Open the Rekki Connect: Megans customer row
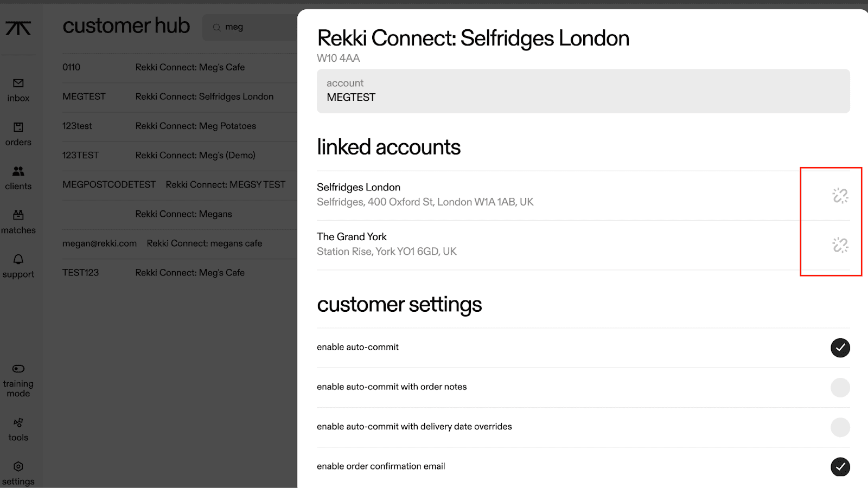The image size is (868, 488). (183, 214)
